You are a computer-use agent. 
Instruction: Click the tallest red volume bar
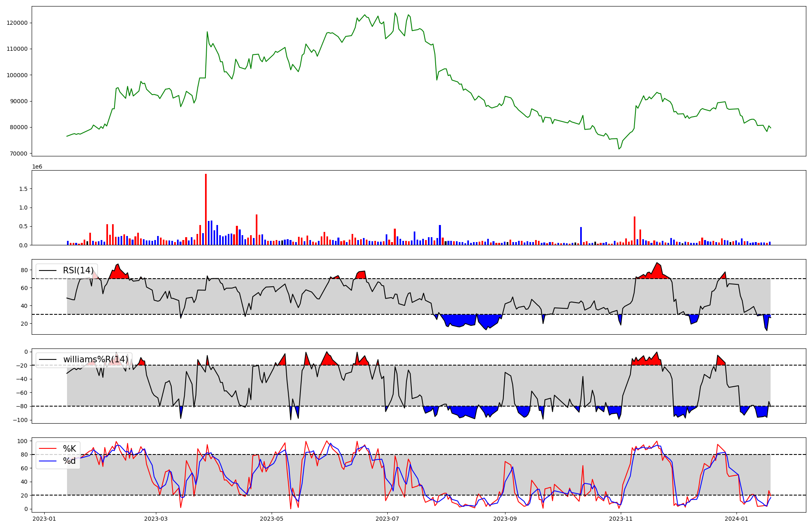(x=206, y=209)
